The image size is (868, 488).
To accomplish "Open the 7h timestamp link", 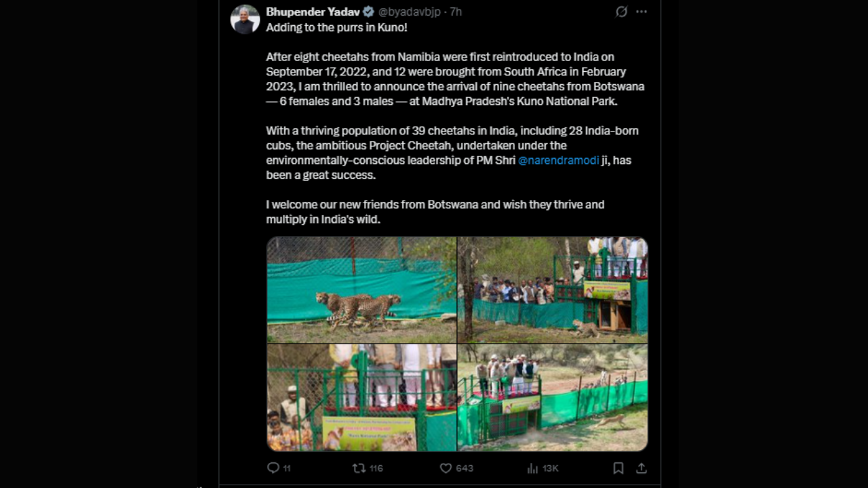I will pos(456,12).
